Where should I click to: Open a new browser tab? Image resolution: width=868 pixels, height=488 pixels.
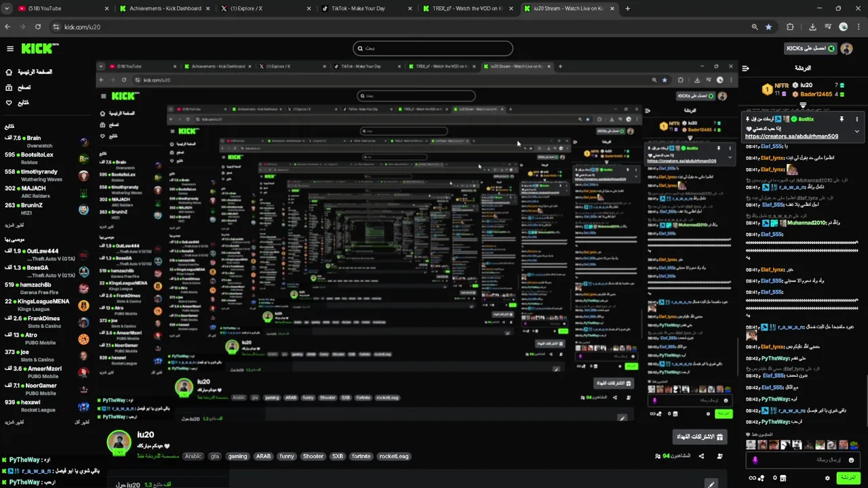click(627, 8)
